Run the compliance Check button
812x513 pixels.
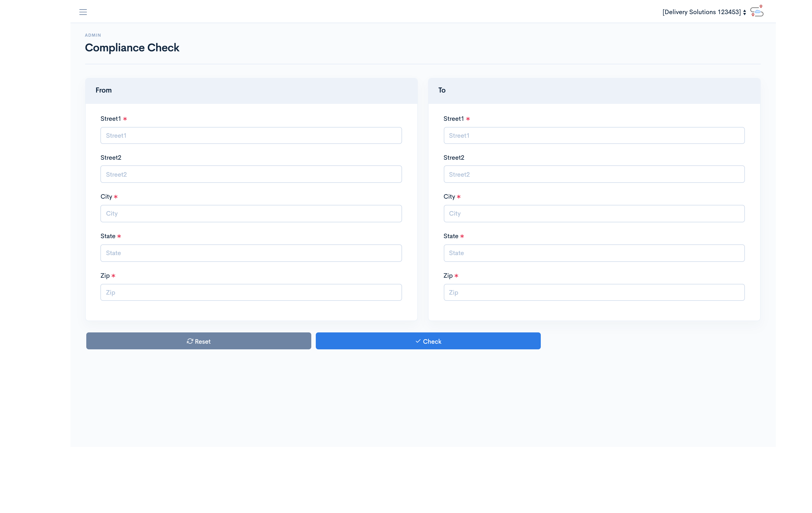(x=428, y=341)
